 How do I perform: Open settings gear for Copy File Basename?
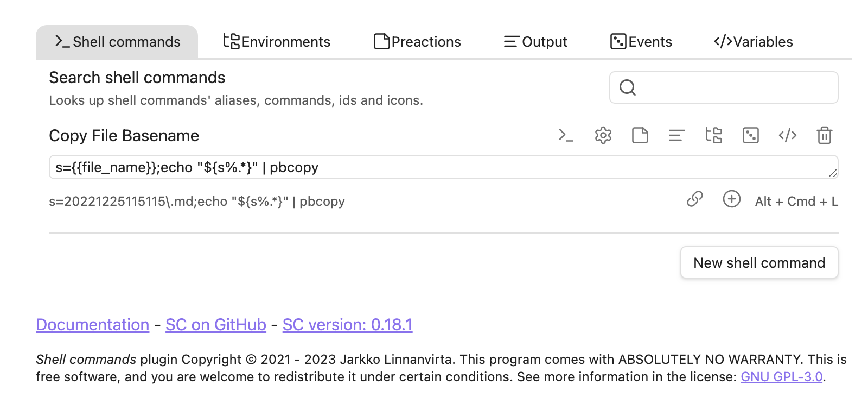point(603,135)
